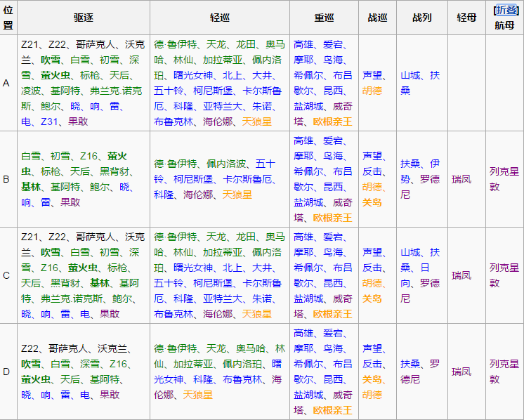Open 山城 in row A battleships

point(410,75)
